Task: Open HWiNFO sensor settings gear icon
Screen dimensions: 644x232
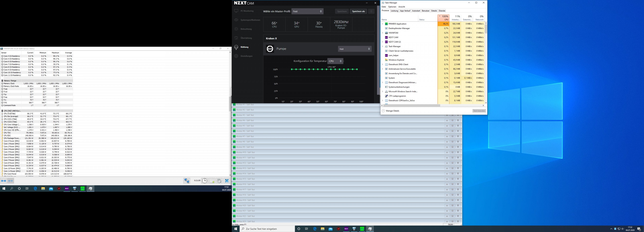Action: click(219, 181)
